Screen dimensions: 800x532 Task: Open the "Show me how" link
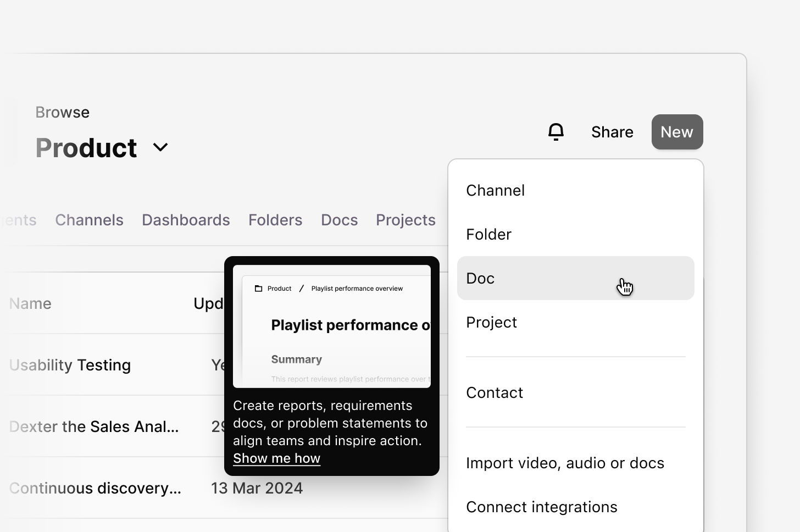click(276, 458)
